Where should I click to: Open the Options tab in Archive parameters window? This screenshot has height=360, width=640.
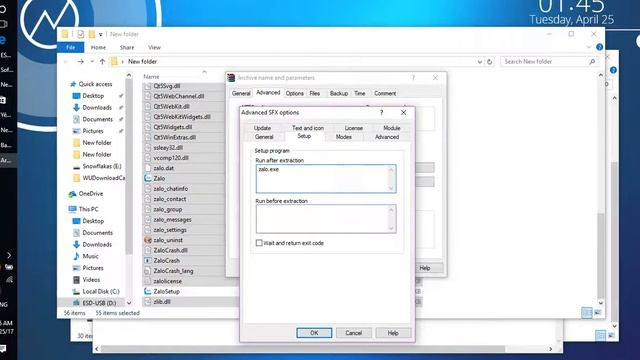[294, 93]
